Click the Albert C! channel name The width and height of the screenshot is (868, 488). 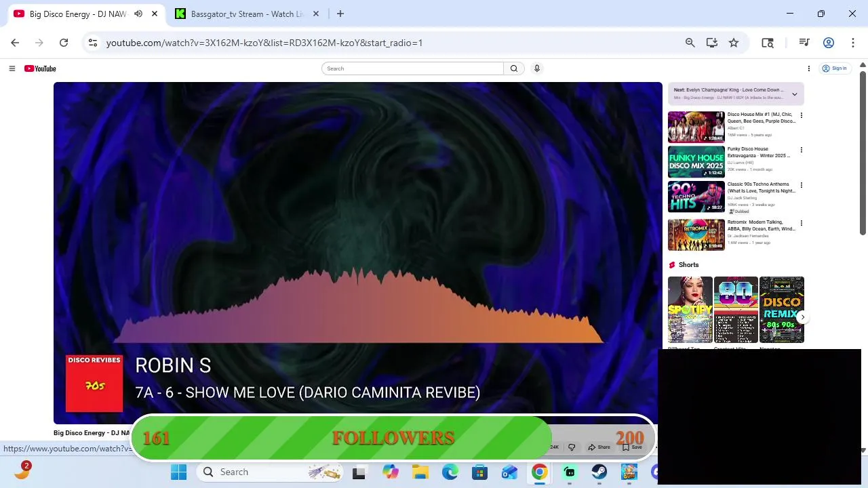[x=736, y=128]
